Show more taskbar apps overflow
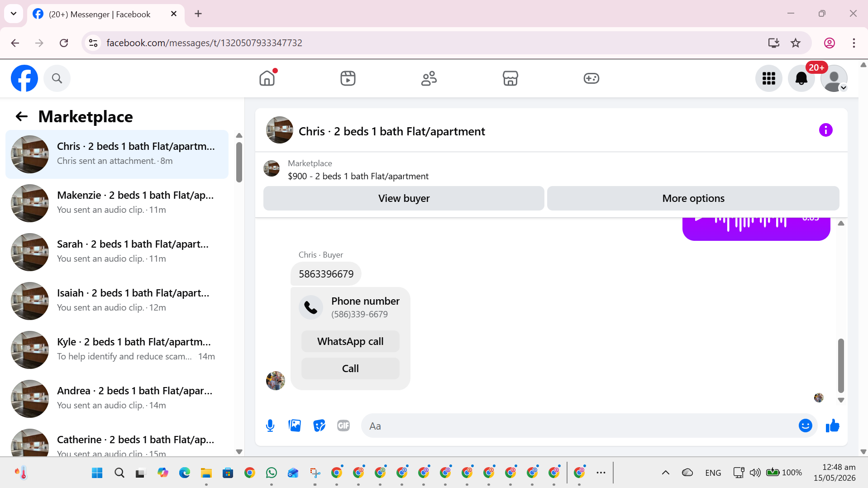Image resolution: width=868 pixels, height=488 pixels. pyautogui.click(x=601, y=473)
